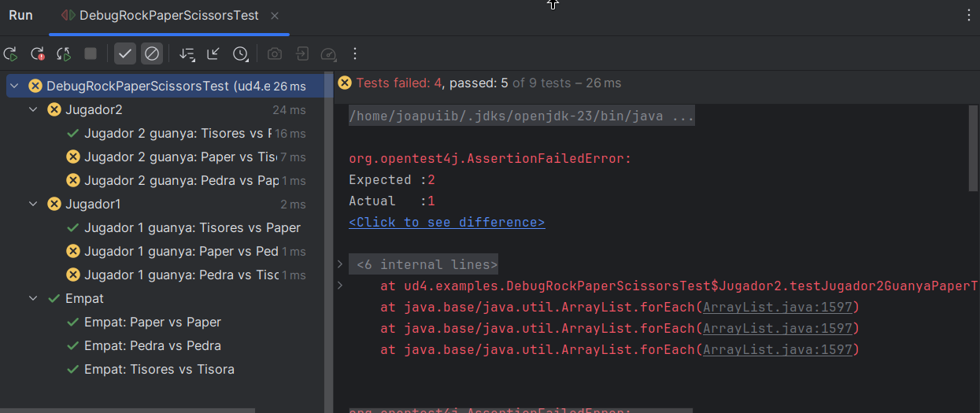Image resolution: width=980 pixels, height=413 pixels.
Task: Click Rerun Failed Tests icon
Action: (x=37, y=54)
